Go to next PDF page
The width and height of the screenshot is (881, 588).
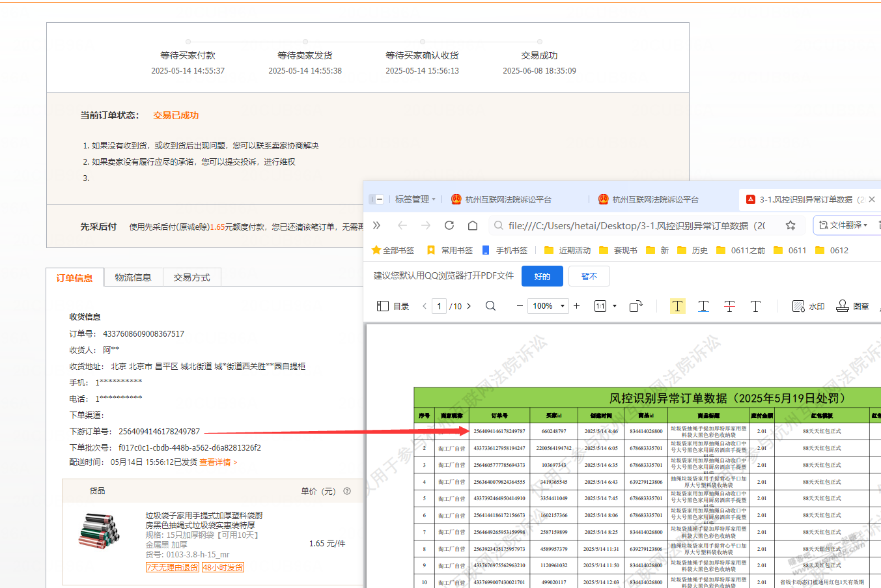click(x=469, y=306)
